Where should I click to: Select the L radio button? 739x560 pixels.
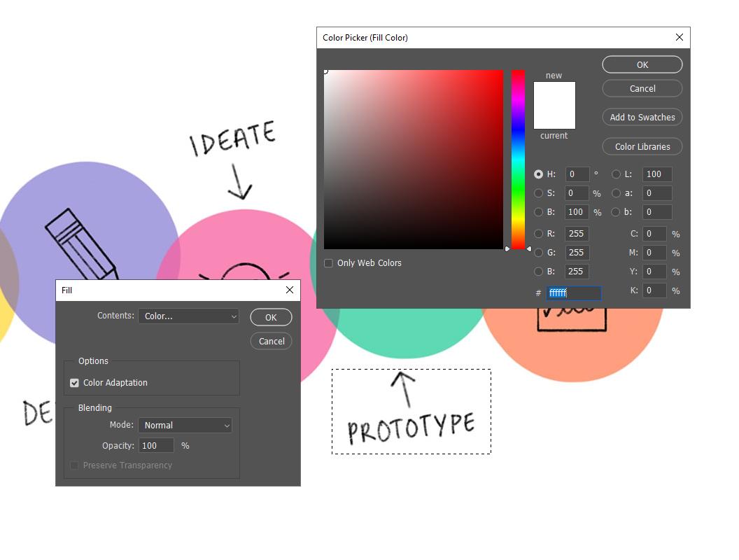pyautogui.click(x=614, y=174)
